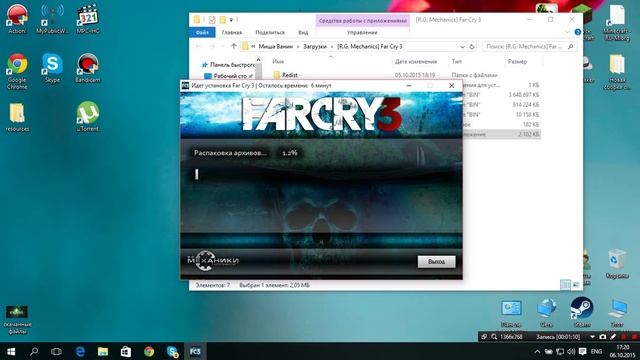Open Skype from the taskbar
This screenshot has width=640, height=360.
(172, 351)
